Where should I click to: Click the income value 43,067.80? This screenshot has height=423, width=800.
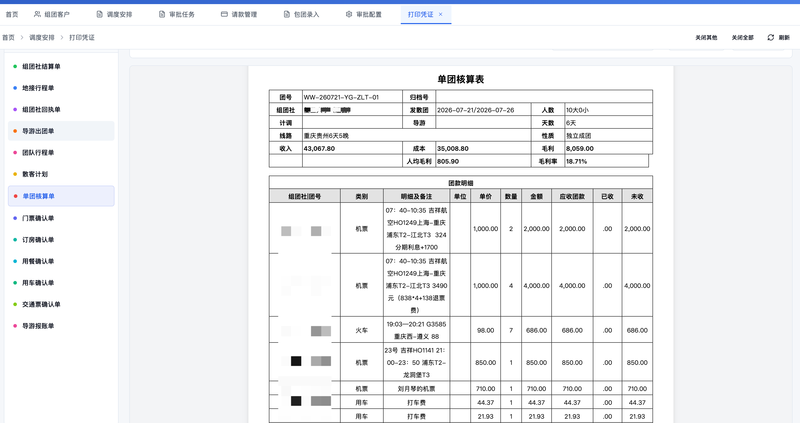319,148
